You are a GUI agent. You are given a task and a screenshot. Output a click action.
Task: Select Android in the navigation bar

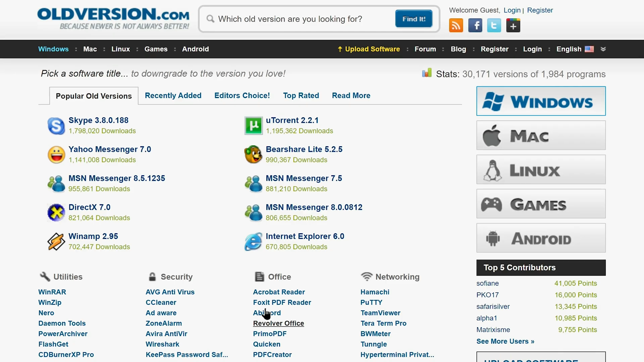click(195, 49)
